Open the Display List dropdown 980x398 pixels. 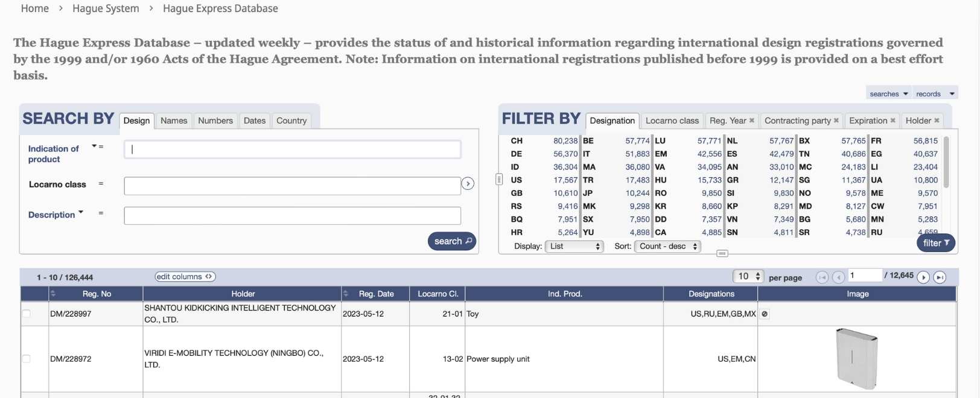coord(574,246)
